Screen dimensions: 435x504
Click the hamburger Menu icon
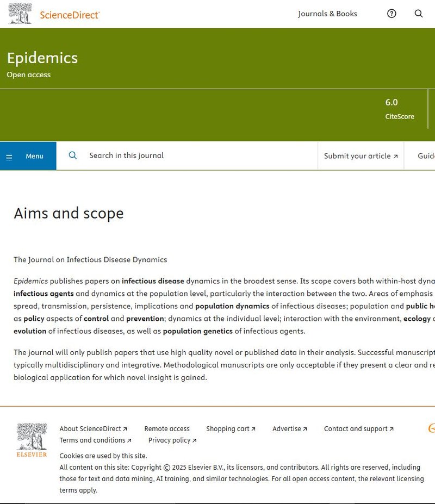[9, 156]
